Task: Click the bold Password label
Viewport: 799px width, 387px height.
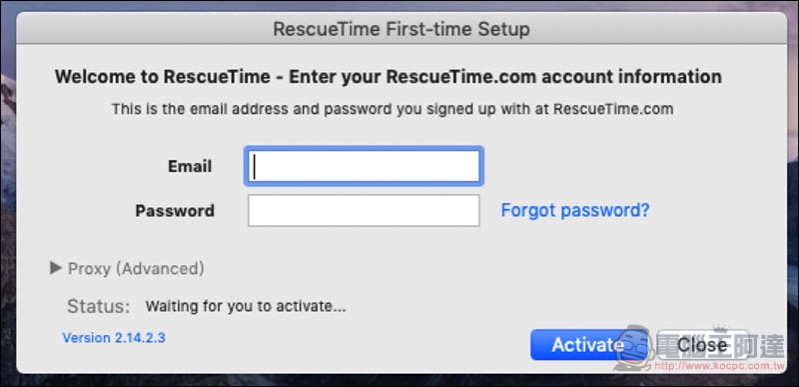Action: (175, 211)
